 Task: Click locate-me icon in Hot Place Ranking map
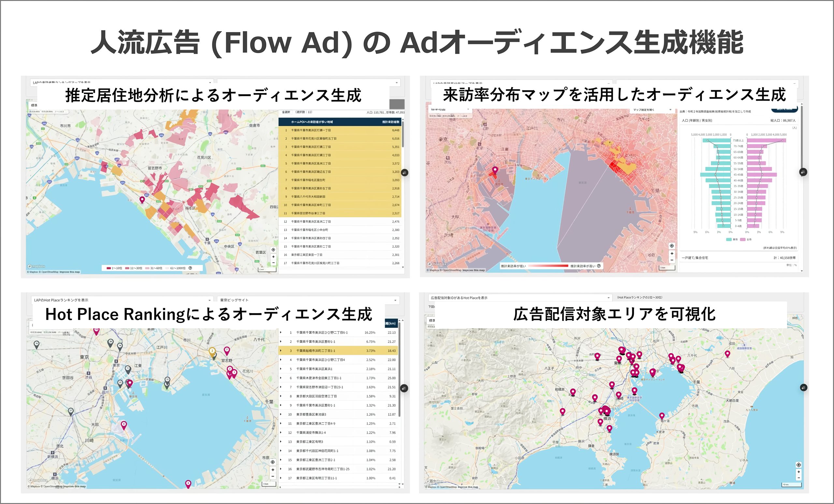click(273, 462)
